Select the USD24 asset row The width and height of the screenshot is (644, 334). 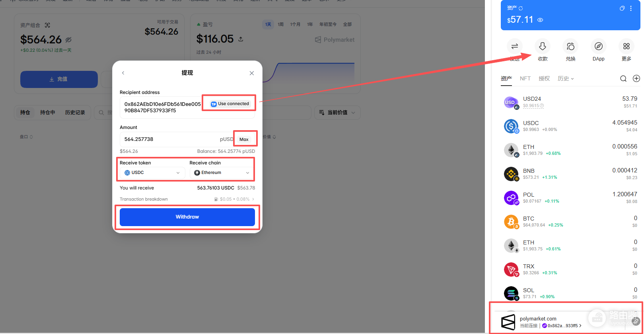[x=570, y=102]
